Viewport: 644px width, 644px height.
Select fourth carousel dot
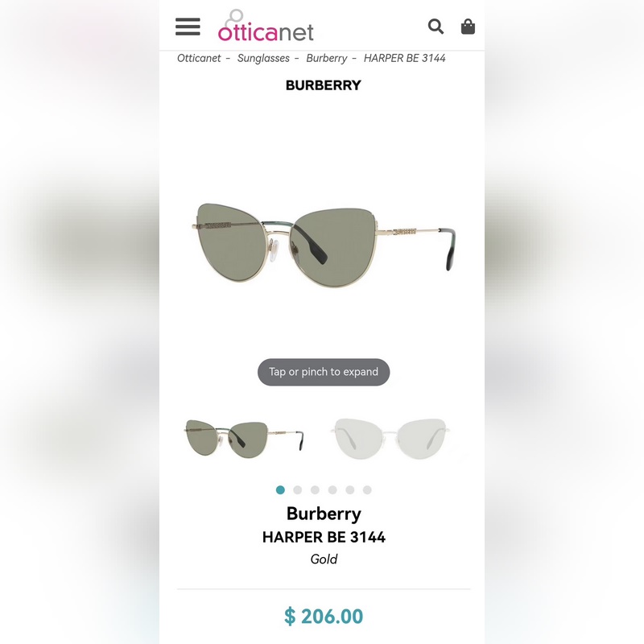332,490
